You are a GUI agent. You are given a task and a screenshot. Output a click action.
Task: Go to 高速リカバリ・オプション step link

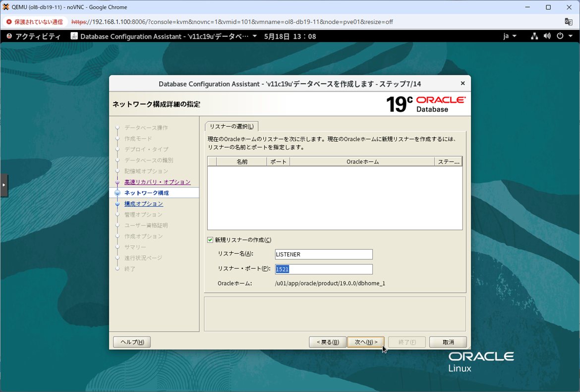[158, 182]
